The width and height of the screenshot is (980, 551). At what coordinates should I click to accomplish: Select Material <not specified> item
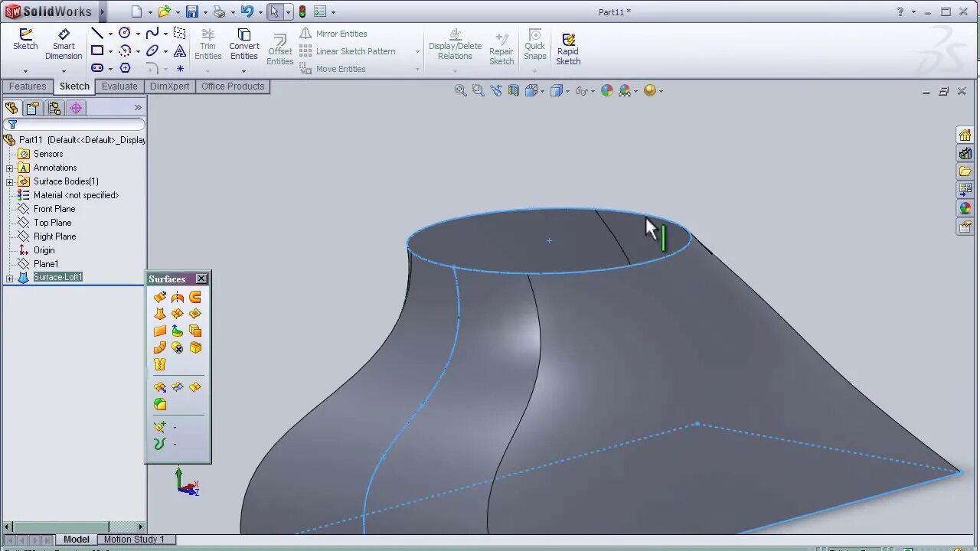76,195
